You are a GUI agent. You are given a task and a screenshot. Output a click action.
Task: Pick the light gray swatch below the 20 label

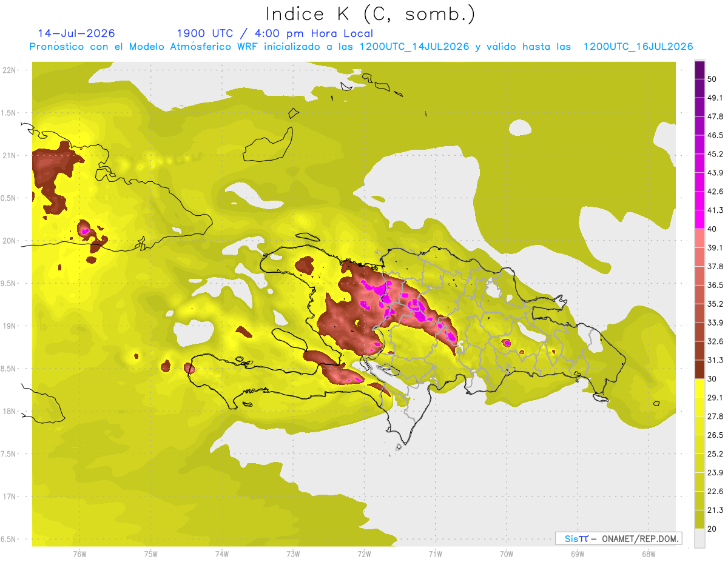[699, 538]
